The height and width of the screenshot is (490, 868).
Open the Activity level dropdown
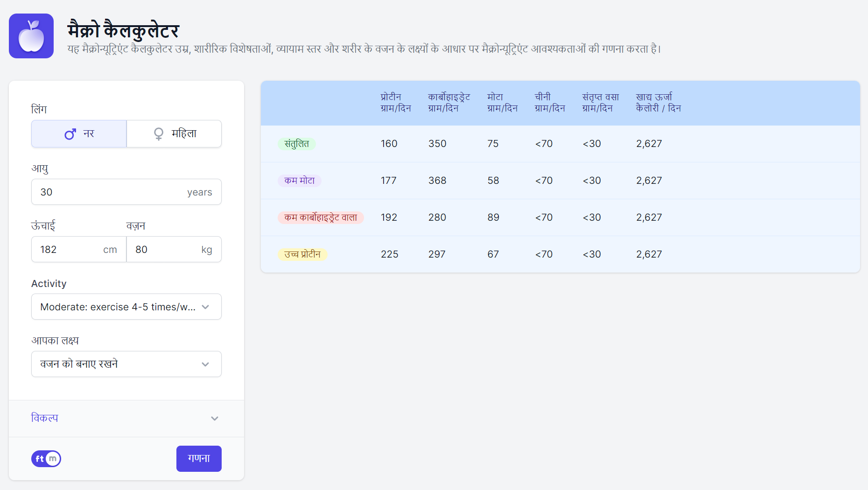pyautogui.click(x=126, y=307)
